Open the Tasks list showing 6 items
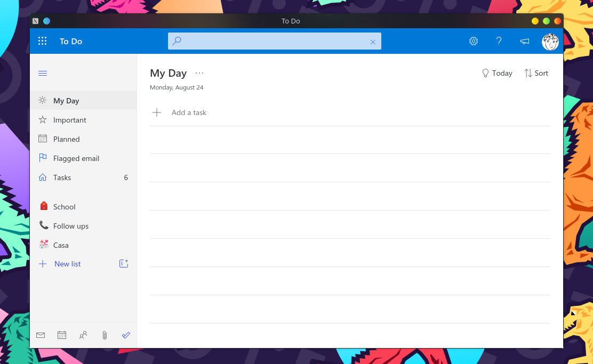593x364 pixels. (62, 177)
